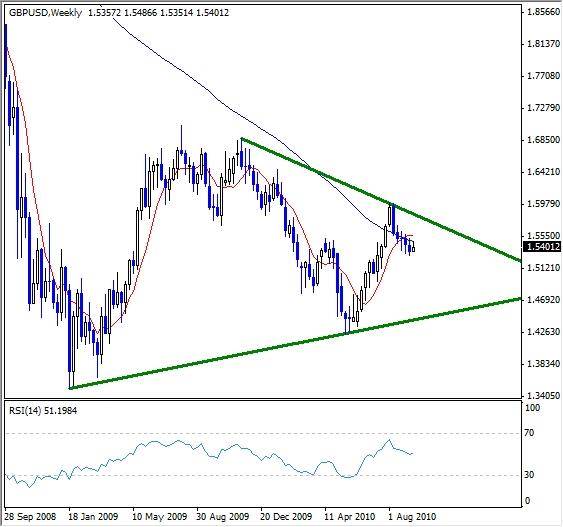The width and height of the screenshot is (563, 527).
Task: Click the 18 Jan 2009 date label
Action: (x=93, y=517)
